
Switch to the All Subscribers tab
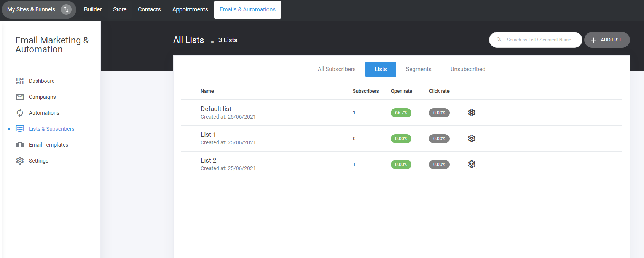pos(336,69)
